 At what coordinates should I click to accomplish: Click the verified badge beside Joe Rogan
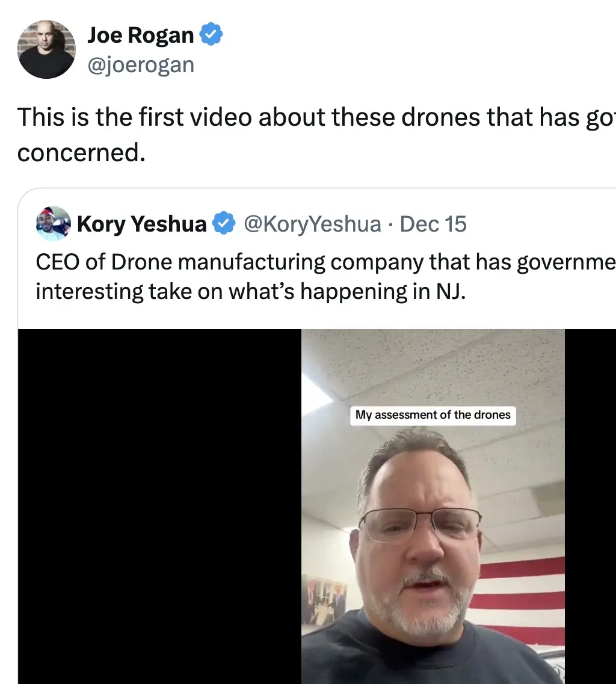[x=211, y=35]
